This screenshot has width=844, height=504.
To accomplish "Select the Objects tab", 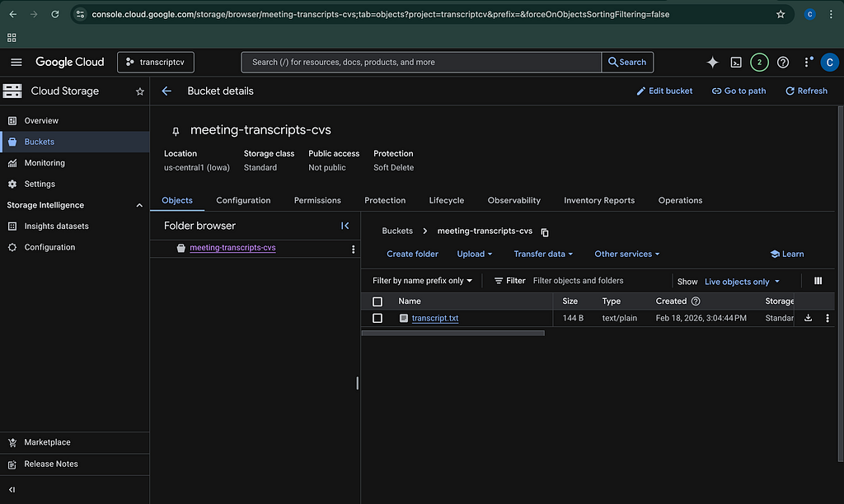I will pos(177,200).
